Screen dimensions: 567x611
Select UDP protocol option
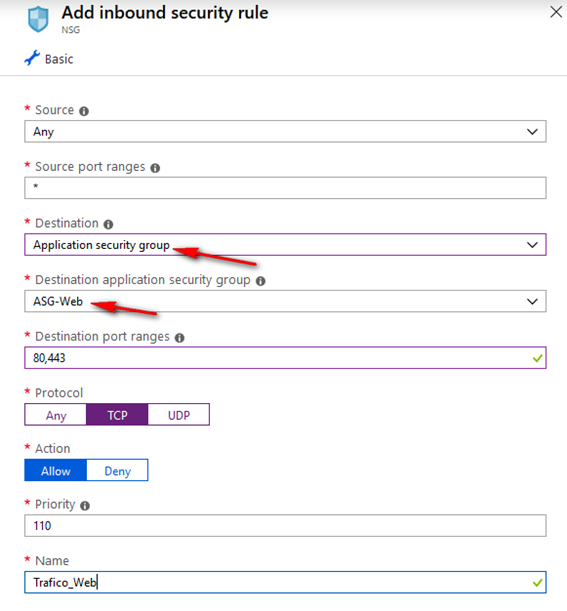click(178, 415)
